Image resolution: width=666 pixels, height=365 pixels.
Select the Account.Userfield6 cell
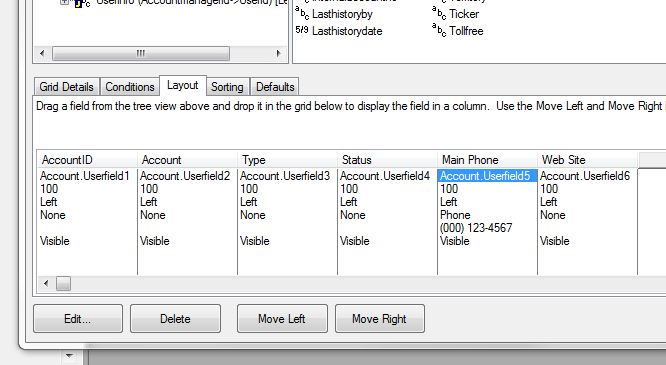[585, 176]
